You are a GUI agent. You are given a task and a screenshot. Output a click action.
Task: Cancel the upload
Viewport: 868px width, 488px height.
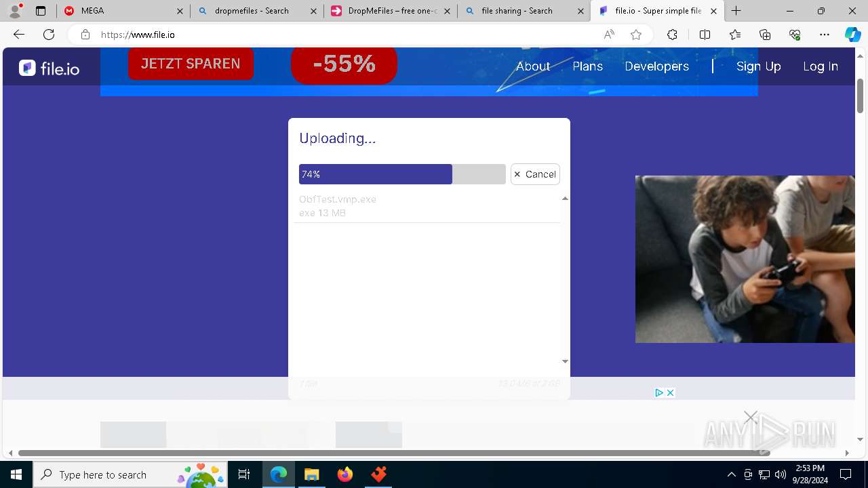coord(535,174)
